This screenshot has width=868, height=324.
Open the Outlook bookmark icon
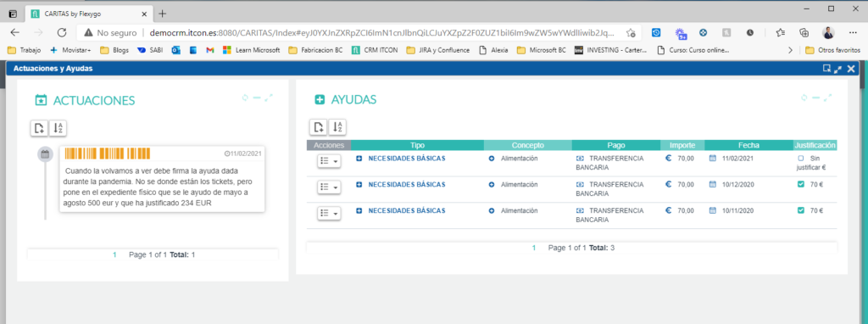coord(176,50)
